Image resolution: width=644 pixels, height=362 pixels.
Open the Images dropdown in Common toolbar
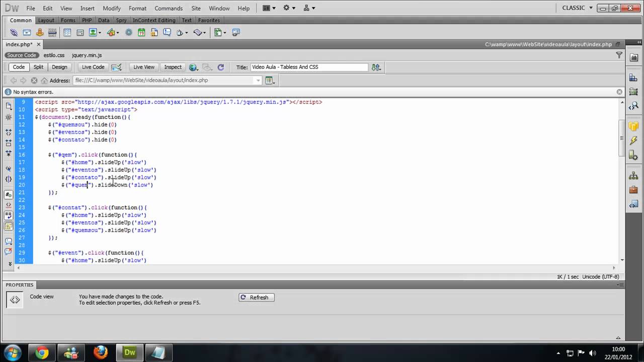pos(95,32)
